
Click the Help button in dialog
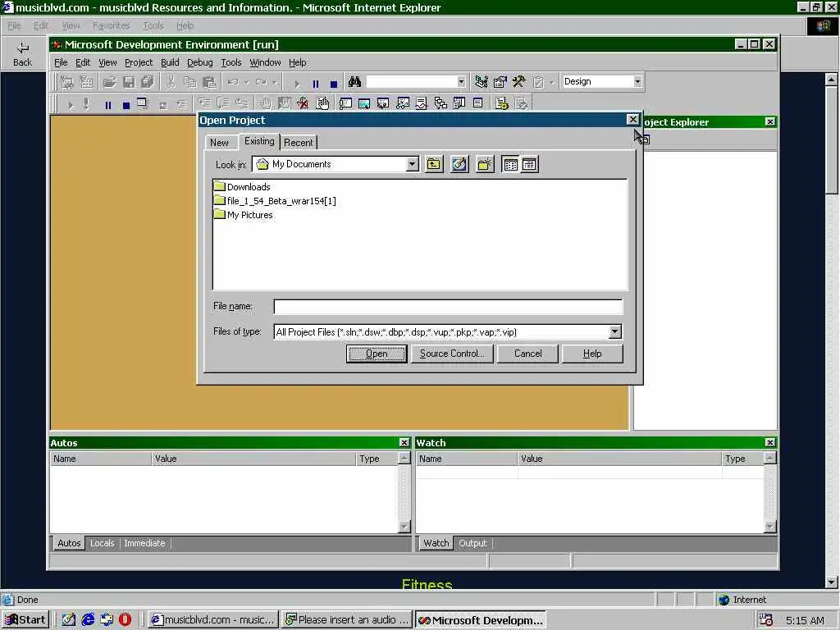592,354
